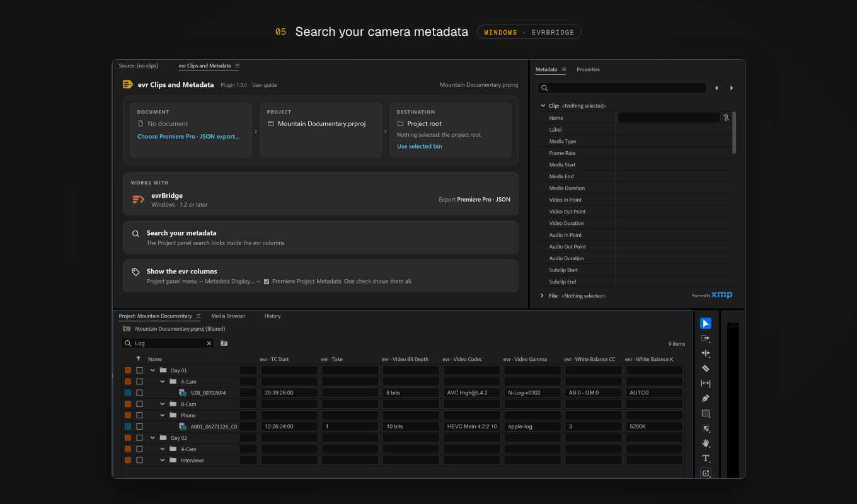Collapse the Clip section in Metadata panel

tap(542, 106)
